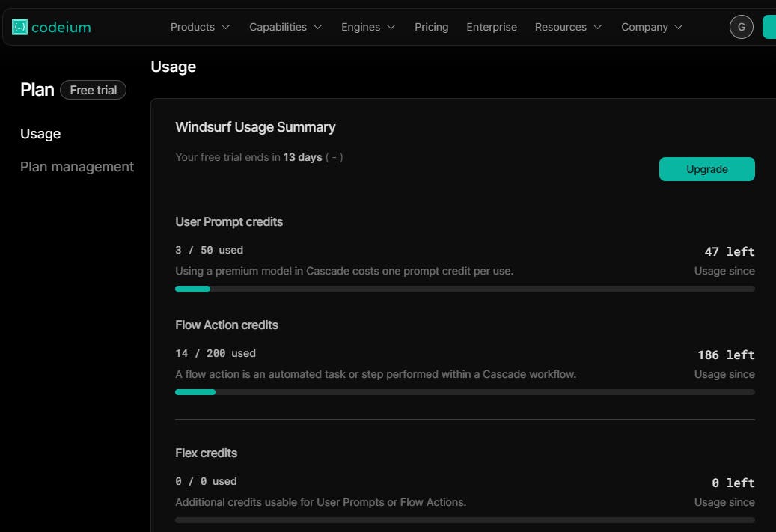
Task: Expand the Company dropdown
Action: 651,27
